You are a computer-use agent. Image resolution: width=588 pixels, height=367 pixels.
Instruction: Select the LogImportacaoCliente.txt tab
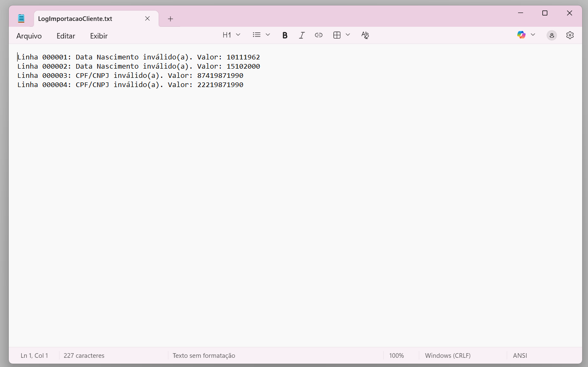pos(96,19)
